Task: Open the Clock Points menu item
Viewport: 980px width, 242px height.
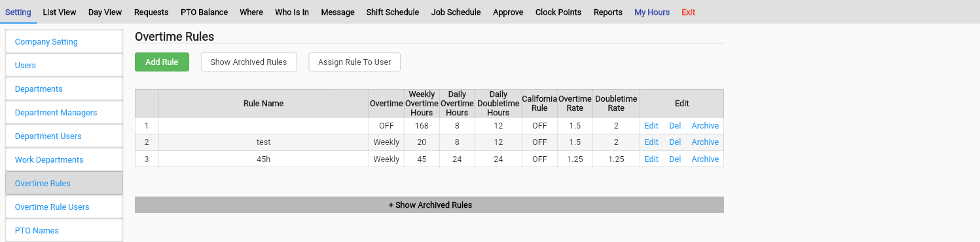Action: tap(558, 12)
